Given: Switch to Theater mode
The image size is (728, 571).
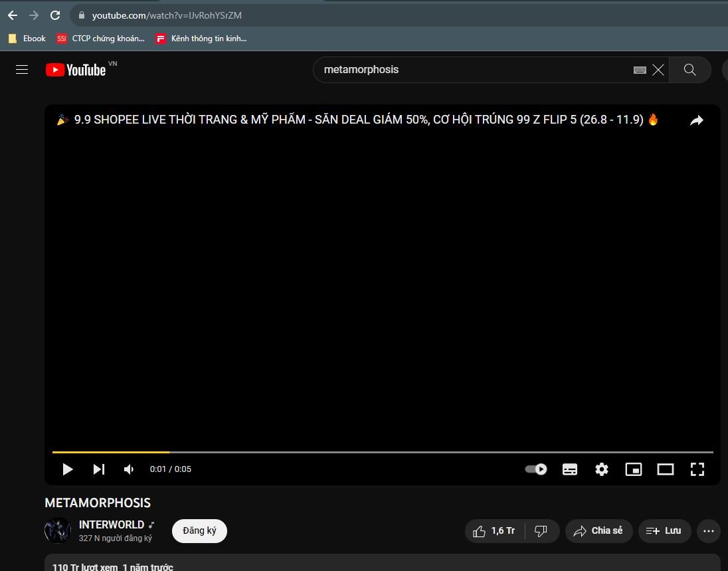Looking at the screenshot, I should [665, 469].
